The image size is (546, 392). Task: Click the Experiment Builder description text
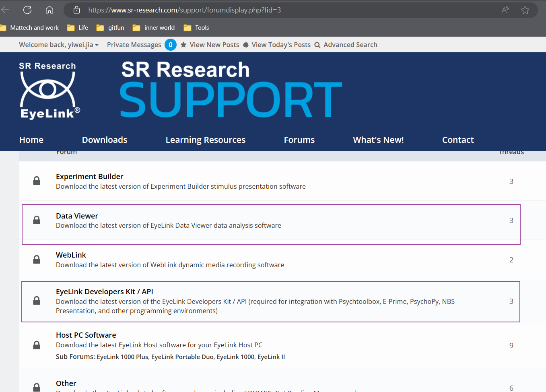181,186
